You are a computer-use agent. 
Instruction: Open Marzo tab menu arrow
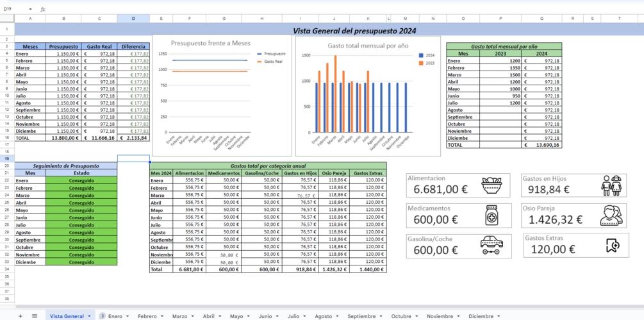coord(193,316)
